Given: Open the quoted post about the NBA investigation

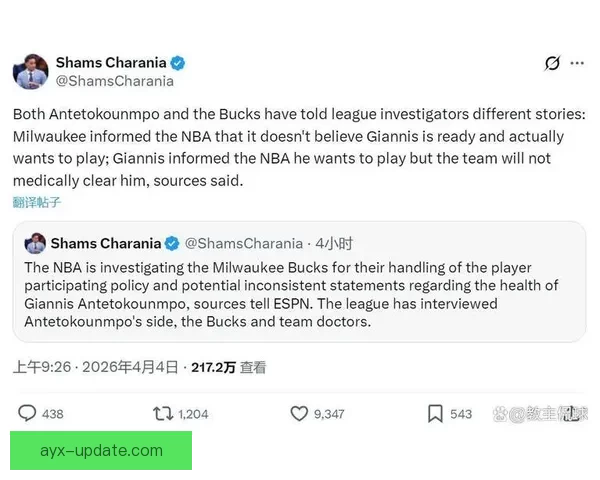Looking at the screenshot, I should coord(299,295).
